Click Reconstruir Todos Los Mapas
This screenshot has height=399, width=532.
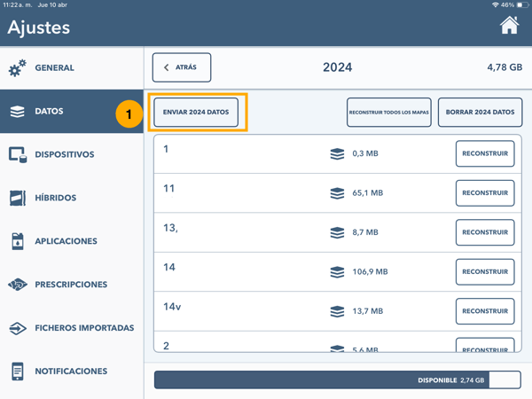(389, 112)
